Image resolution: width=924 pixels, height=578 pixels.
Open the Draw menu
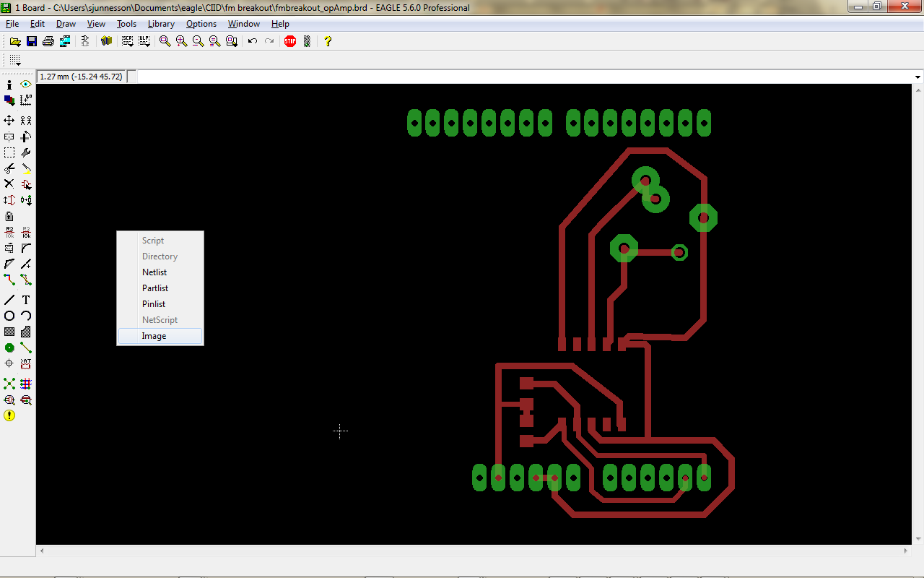(66, 24)
